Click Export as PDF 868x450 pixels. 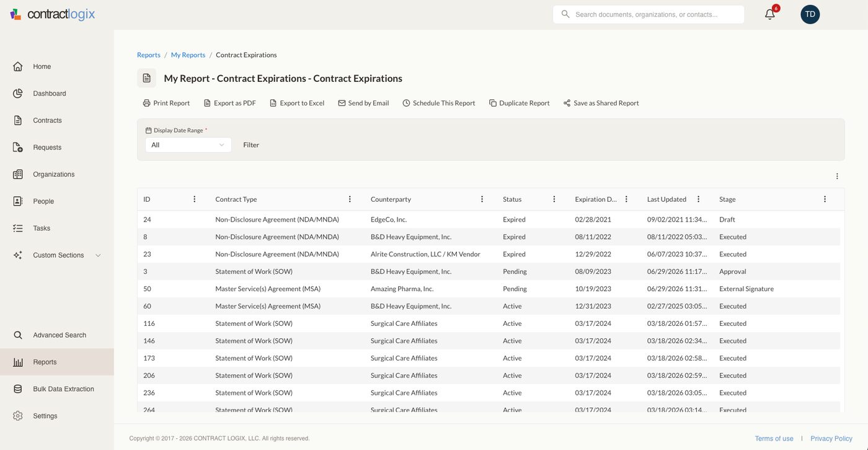229,103
